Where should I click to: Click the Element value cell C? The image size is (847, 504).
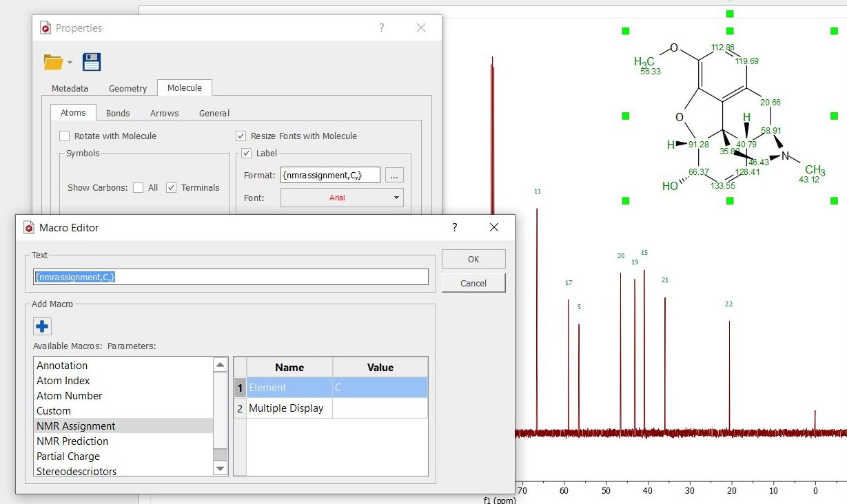tap(380, 388)
